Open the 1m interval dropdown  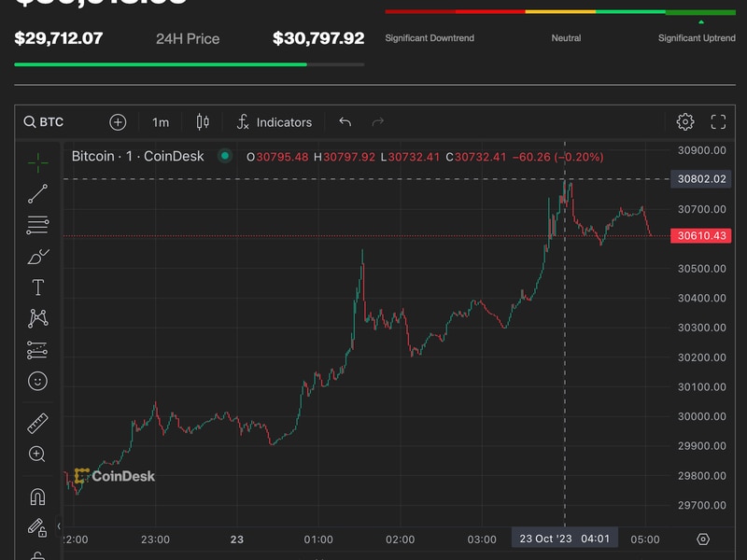coord(161,122)
